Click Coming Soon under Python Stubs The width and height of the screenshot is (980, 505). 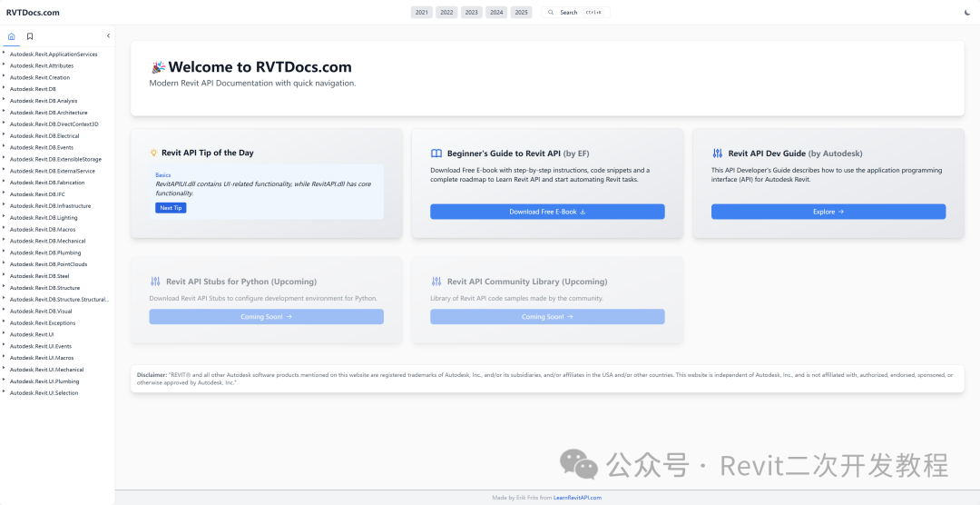tap(266, 317)
